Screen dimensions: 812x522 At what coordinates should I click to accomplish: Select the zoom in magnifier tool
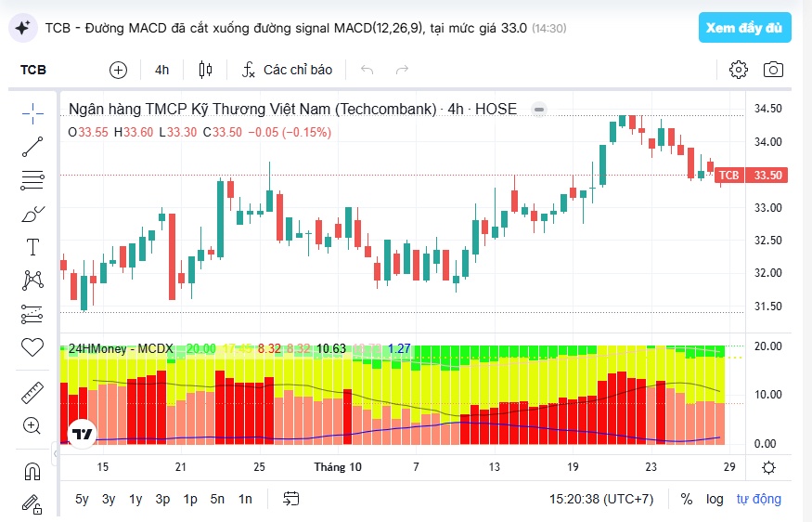point(32,426)
